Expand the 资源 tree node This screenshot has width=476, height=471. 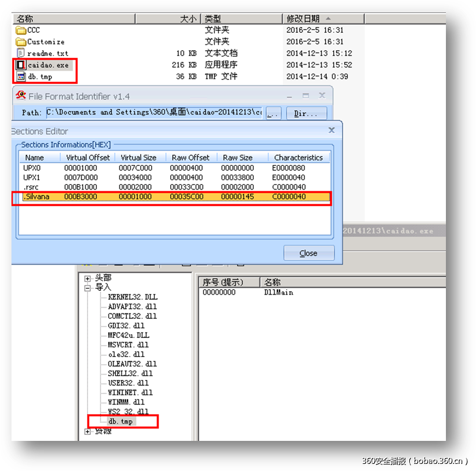[x=88, y=432]
